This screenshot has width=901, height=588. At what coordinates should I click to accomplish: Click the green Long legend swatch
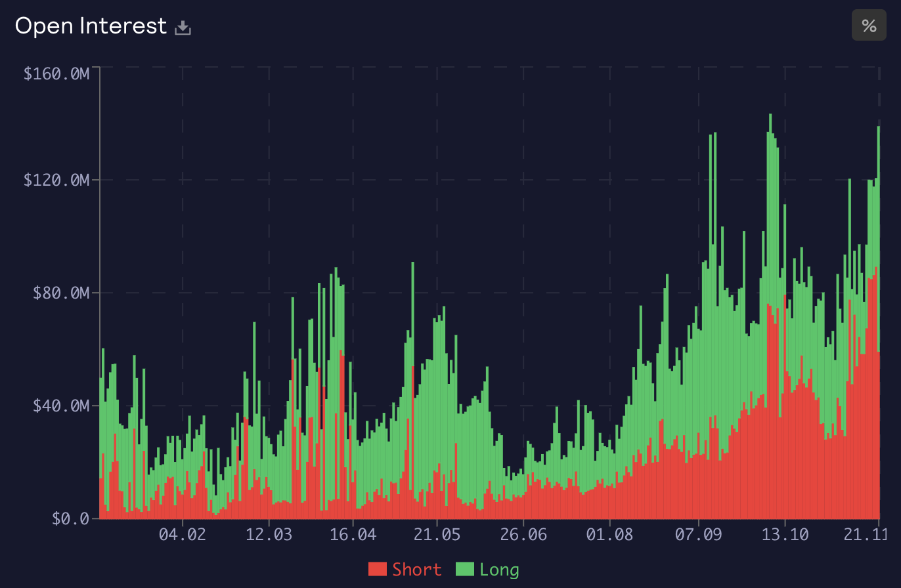tap(465, 569)
